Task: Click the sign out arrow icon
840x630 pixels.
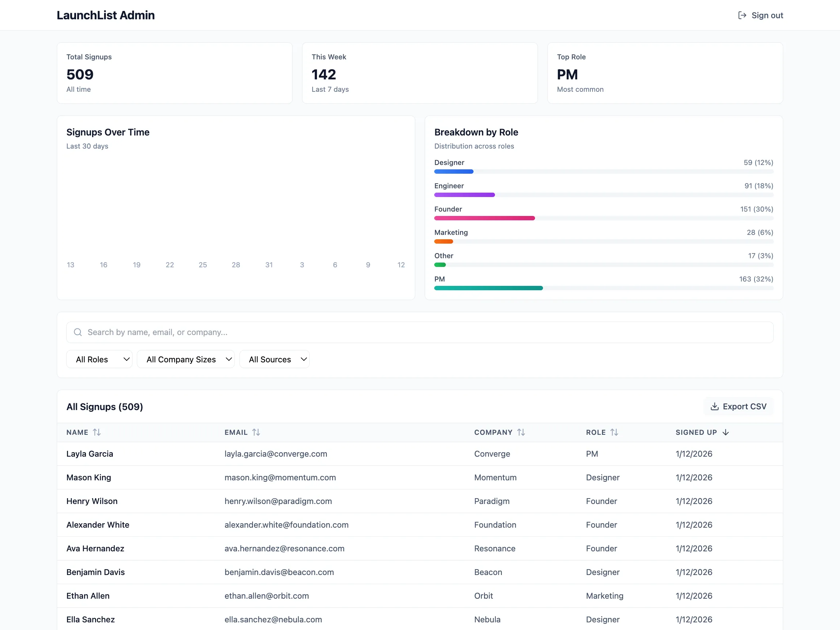Action: pos(742,15)
